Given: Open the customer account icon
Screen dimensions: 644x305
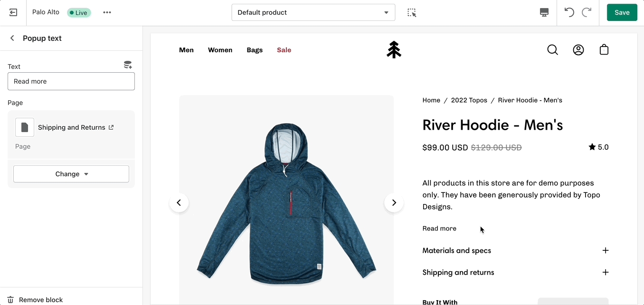Looking at the screenshot, I should (x=578, y=50).
